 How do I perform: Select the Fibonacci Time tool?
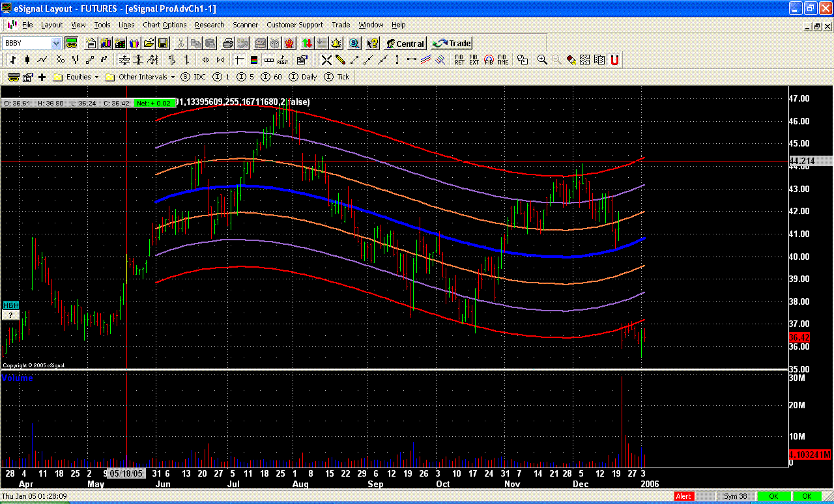coord(503,60)
